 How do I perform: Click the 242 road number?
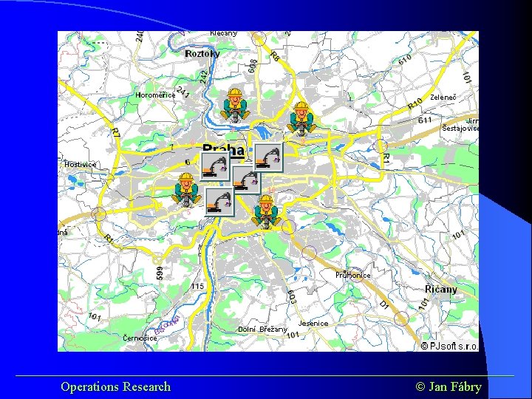tap(203, 77)
